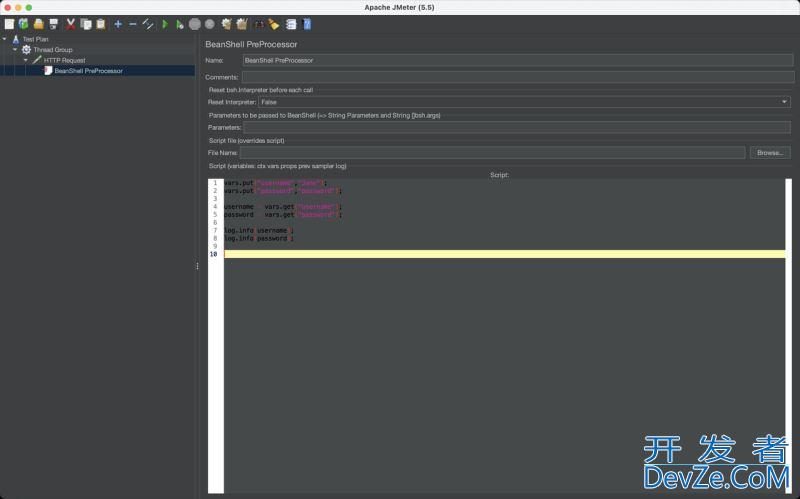800x499 pixels.
Task: Click the red window close button
Action: click(8, 7)
